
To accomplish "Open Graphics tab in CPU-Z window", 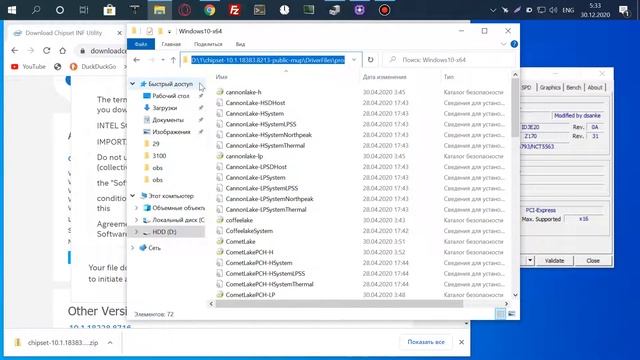I will click(x=550, y=87).
